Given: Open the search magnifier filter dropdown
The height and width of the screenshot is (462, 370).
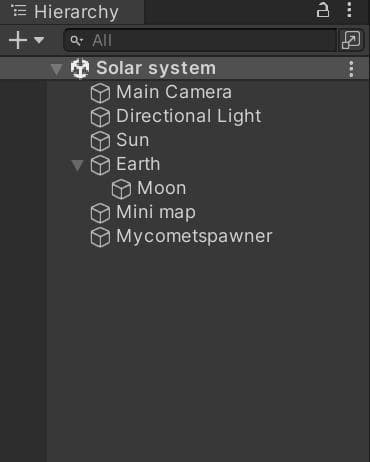Looking at the screenshot, I should 77,41.
